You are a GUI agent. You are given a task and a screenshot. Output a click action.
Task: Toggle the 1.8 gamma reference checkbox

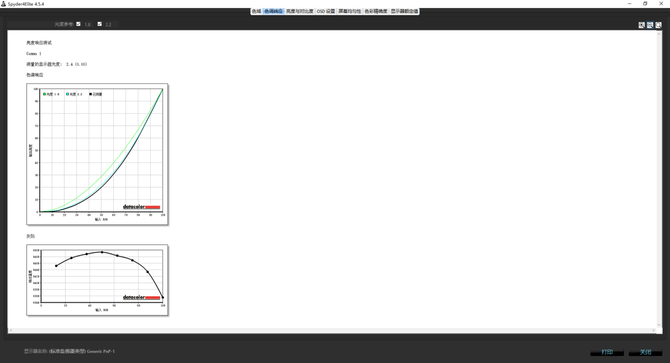[78, 24]
